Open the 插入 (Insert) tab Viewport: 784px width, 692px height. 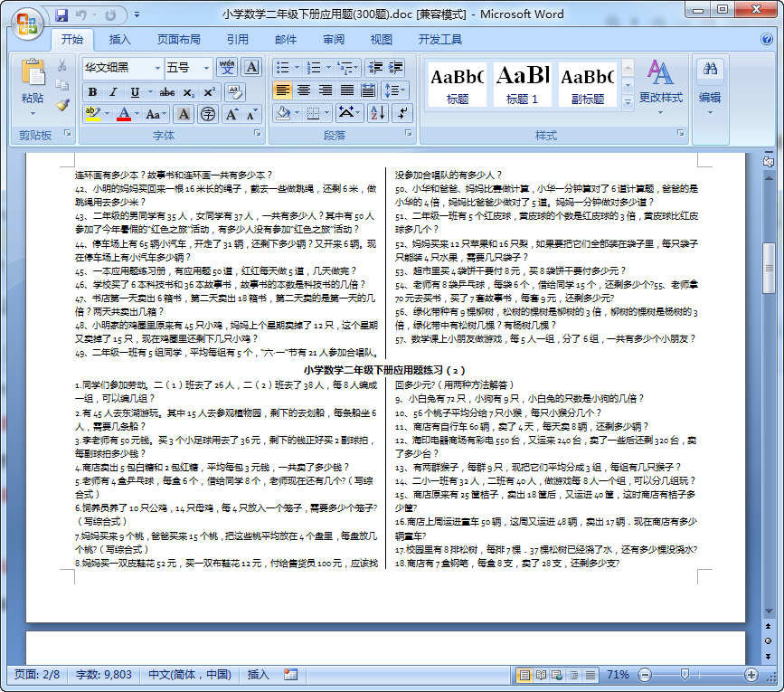click(119, 40)
